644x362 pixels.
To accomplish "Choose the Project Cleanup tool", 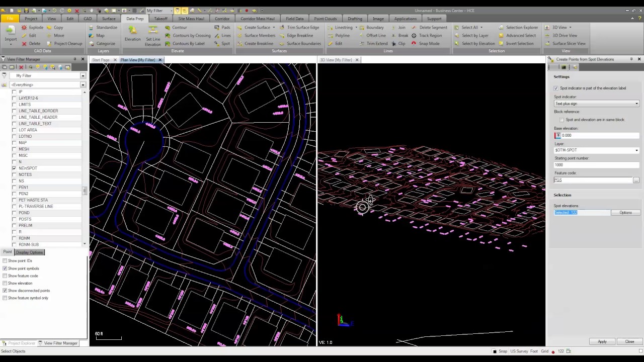I will click(x=64, y=44).
